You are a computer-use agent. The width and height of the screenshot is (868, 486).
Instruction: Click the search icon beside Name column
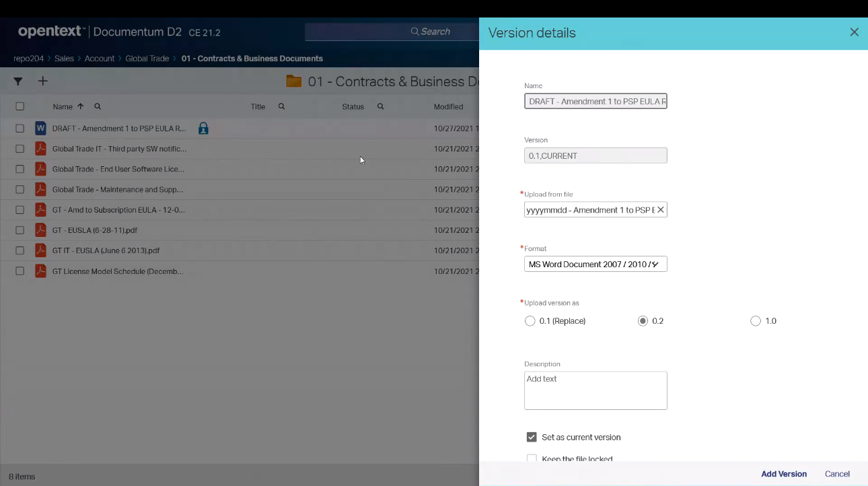coord(98,106)
